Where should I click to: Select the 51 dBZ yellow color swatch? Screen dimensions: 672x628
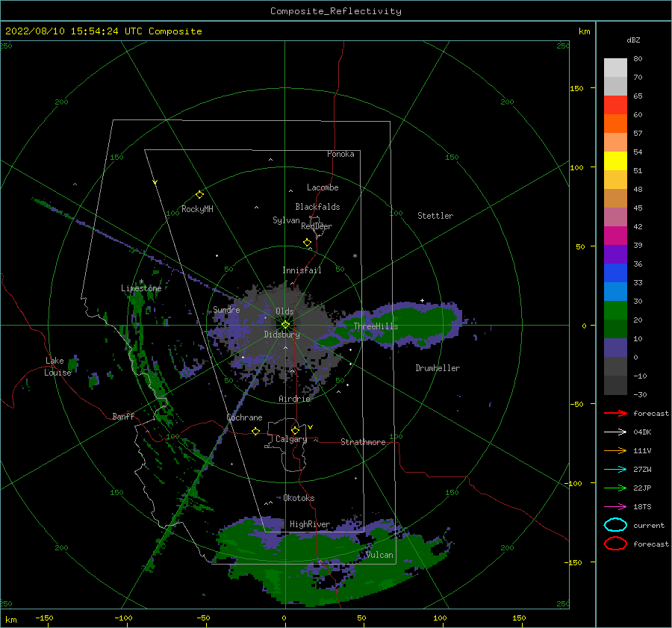coord(615,161)
